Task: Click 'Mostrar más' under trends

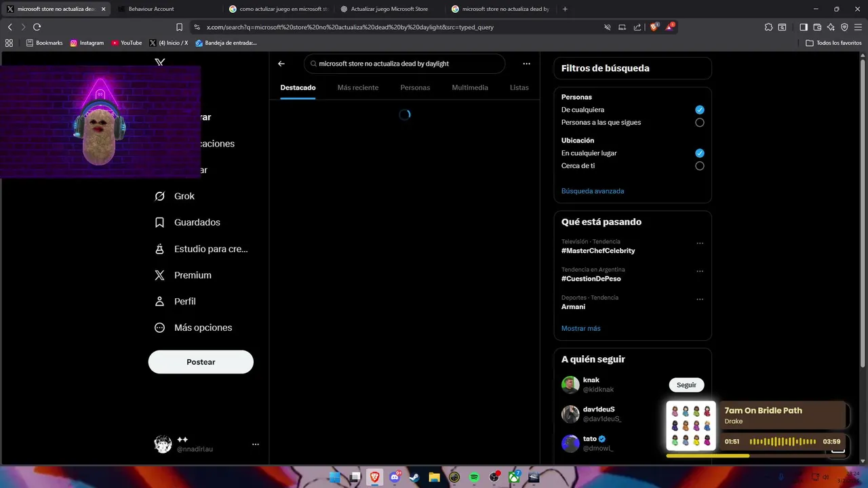Action: click(580, 329)
